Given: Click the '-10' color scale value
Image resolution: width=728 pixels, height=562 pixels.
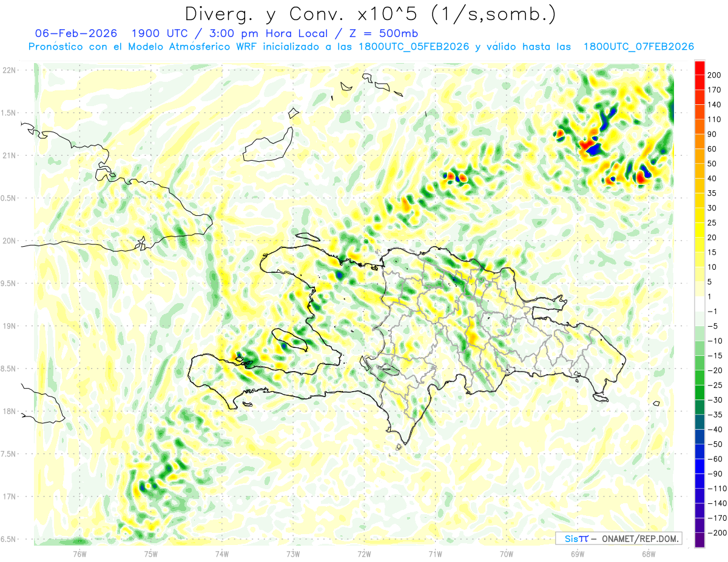Looking at the screenshot, I should [715, 341].
